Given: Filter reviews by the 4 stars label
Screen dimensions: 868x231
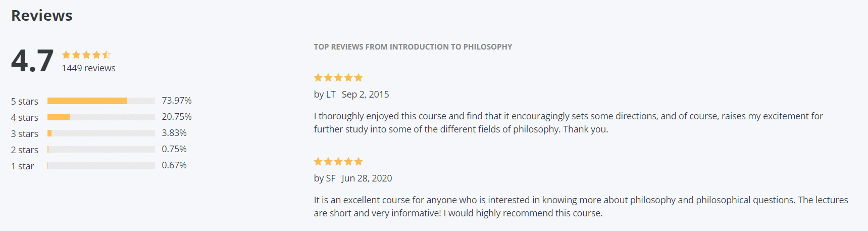Looking at the screenshot, I should pyautogui.click(x=25, y=117).
